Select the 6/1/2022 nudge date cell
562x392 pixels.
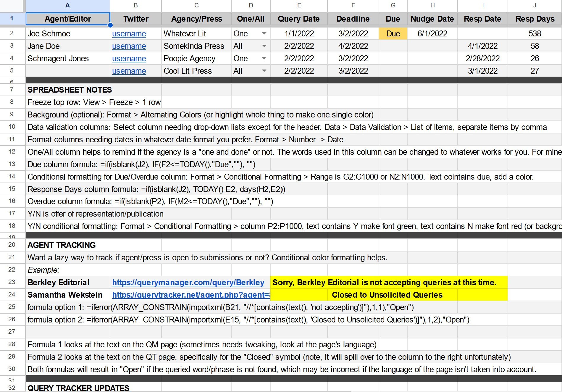(432, 34)
